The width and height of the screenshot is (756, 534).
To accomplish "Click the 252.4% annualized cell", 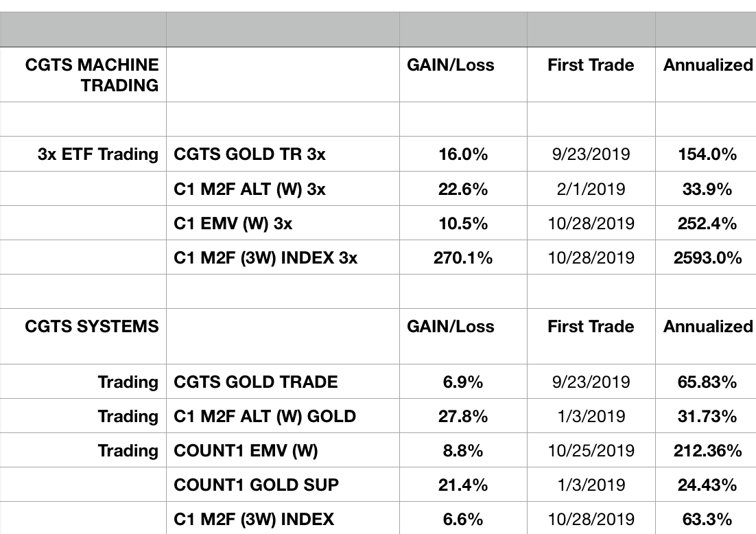I will click(707, 223).
